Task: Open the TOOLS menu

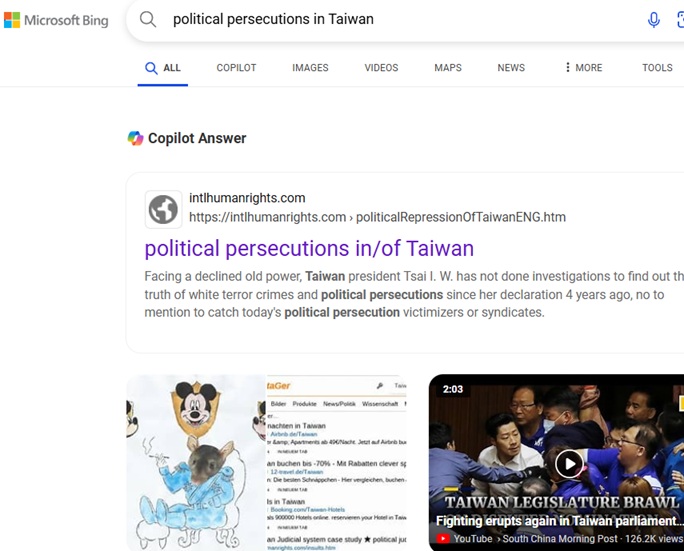Action: (657, 68)
